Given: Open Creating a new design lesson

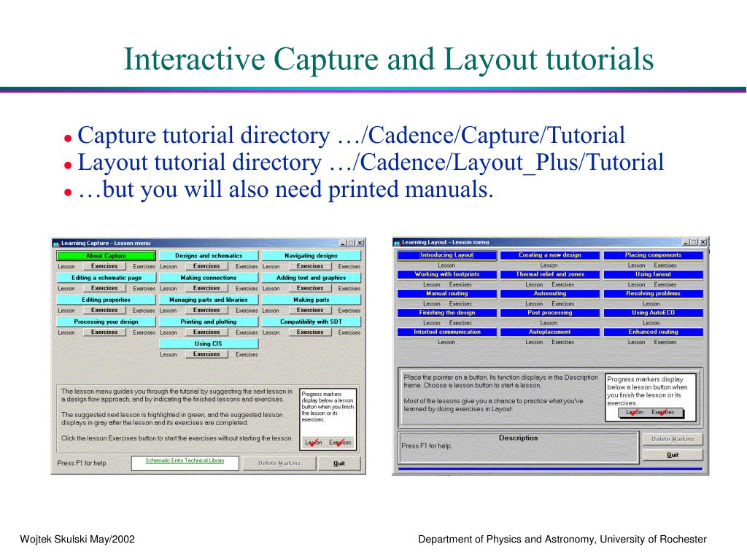Looking at the screenshot, I should [550, 255].
